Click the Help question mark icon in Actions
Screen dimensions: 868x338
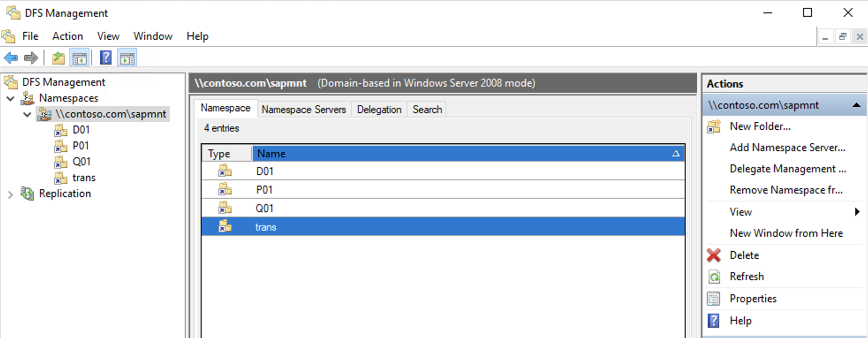pyautogui.click(x=714, y=320)
